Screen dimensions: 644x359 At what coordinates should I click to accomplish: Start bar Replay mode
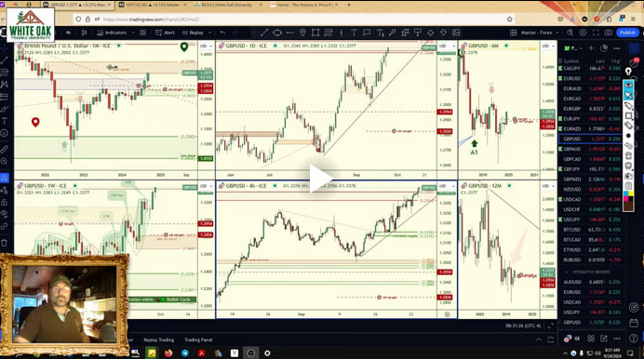pos(193,33)
